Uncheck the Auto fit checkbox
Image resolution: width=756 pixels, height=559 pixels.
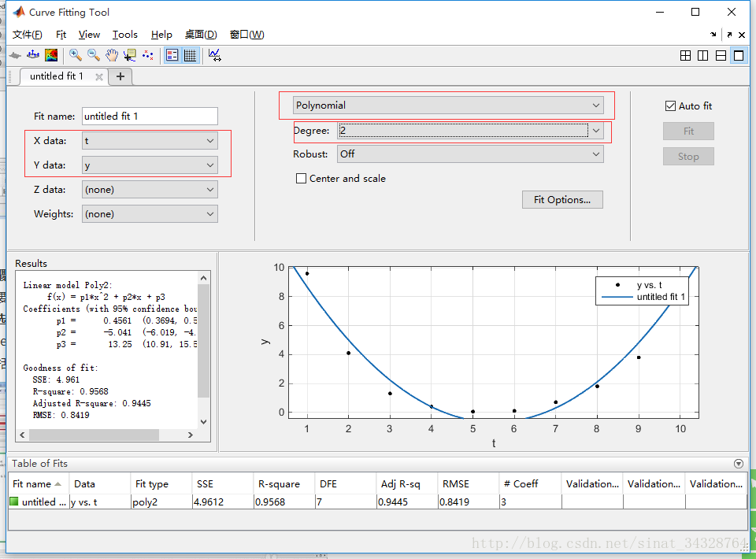point(670,106)
